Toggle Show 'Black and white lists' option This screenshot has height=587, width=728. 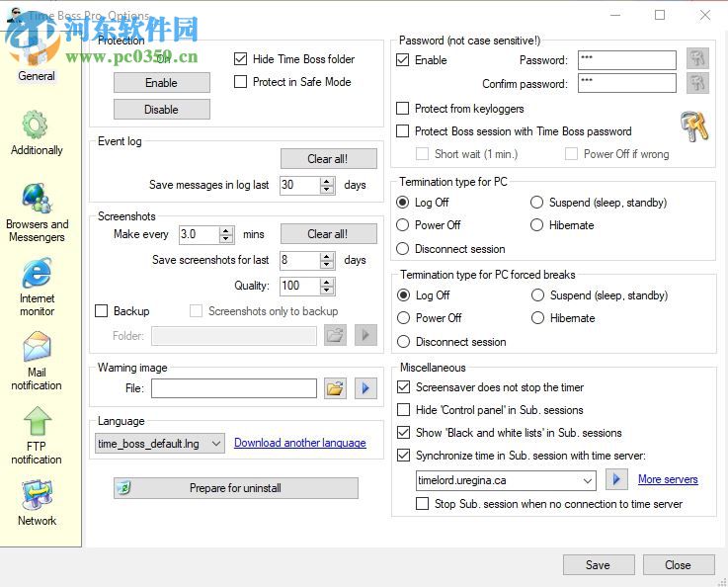click(x=403, y=433)
